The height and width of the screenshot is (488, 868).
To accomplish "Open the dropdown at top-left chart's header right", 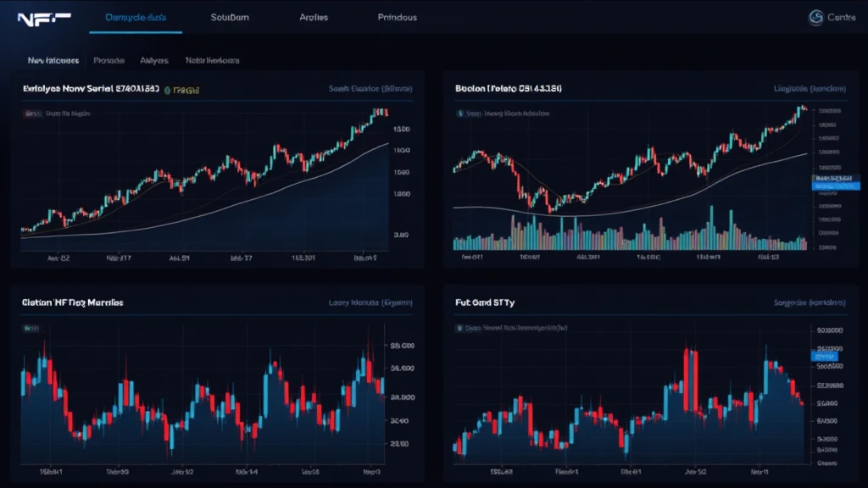I will click(370, 88).
